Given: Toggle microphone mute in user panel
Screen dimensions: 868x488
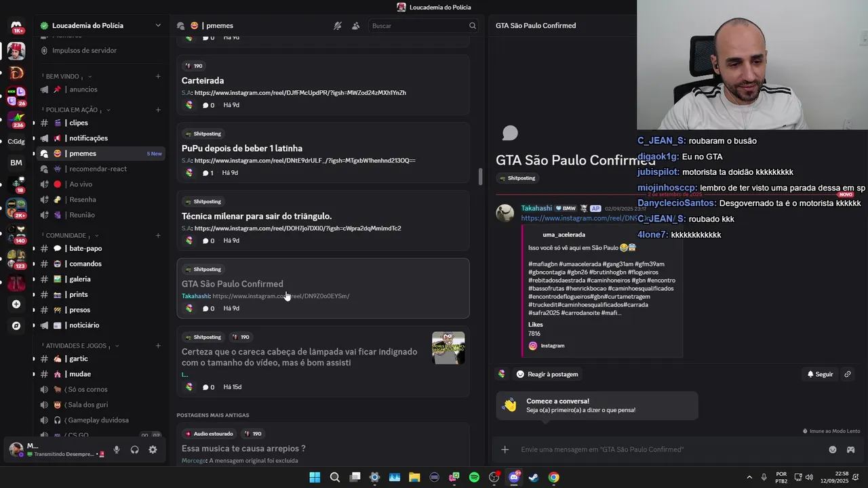Looking at the screenshot, I should (117, 449).
